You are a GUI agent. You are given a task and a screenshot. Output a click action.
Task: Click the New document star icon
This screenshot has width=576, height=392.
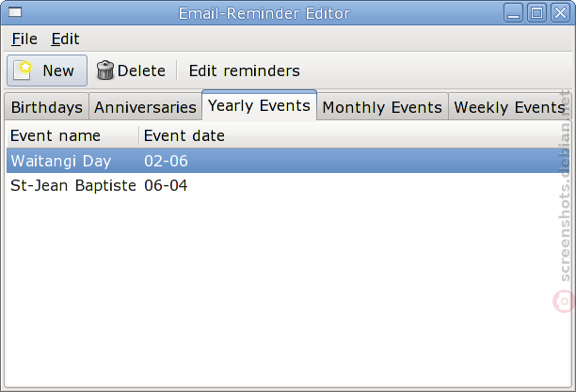click(x=23, y=71)
